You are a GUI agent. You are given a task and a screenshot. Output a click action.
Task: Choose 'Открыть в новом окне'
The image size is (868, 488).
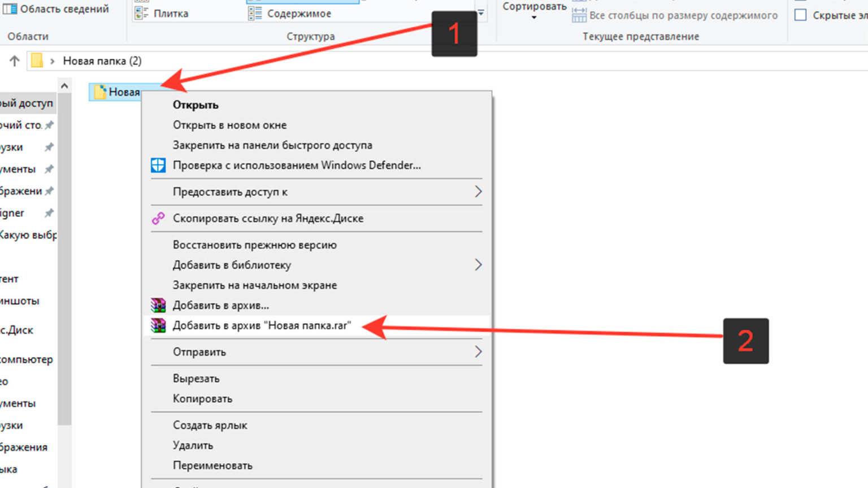pyautogui.click(x=229, y=125)
